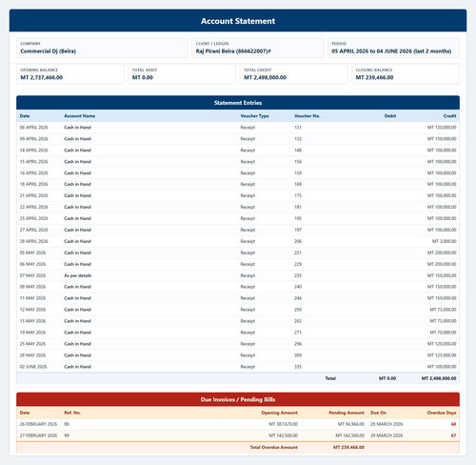Select date 05 MAY 2026
The height and width of the screenshot is (465, 476).
tap(32, 253)
